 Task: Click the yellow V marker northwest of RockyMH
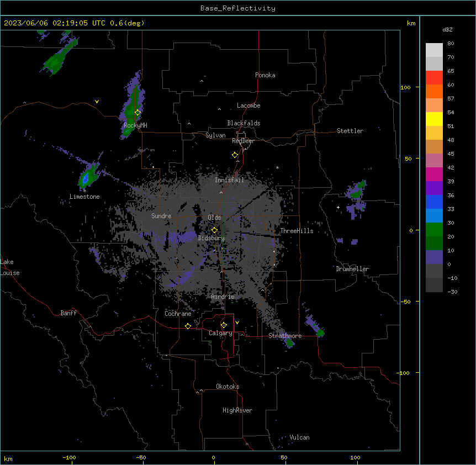click(x=97, y=102)
